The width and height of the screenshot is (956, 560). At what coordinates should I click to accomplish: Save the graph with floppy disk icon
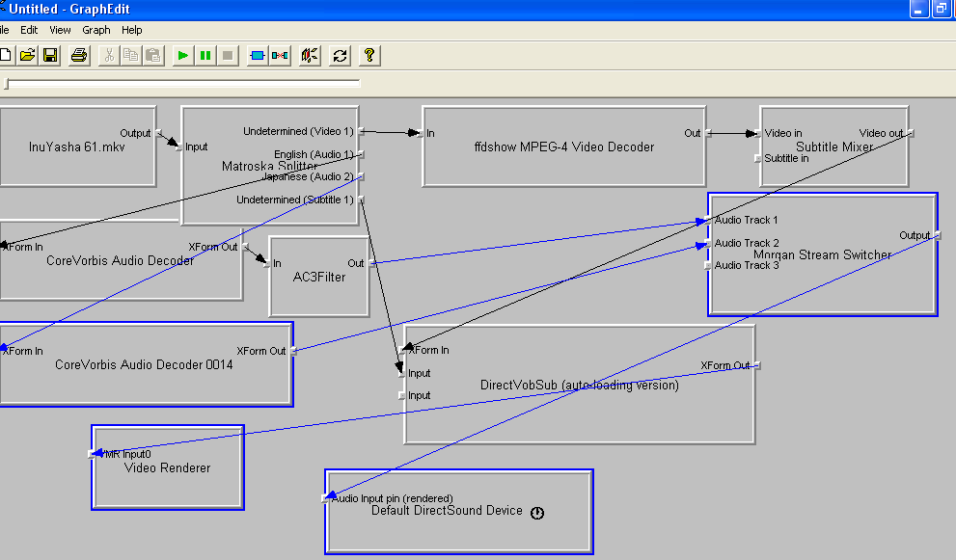[x=50, y=56]
